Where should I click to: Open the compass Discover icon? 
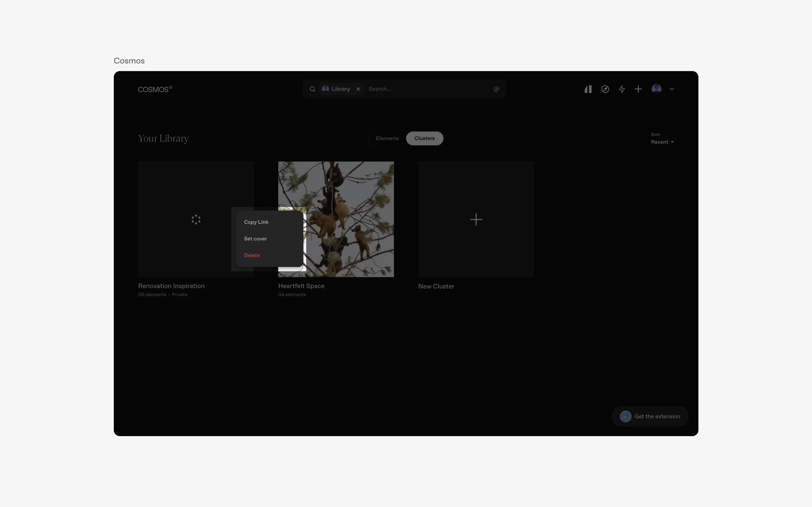point(605,89)
